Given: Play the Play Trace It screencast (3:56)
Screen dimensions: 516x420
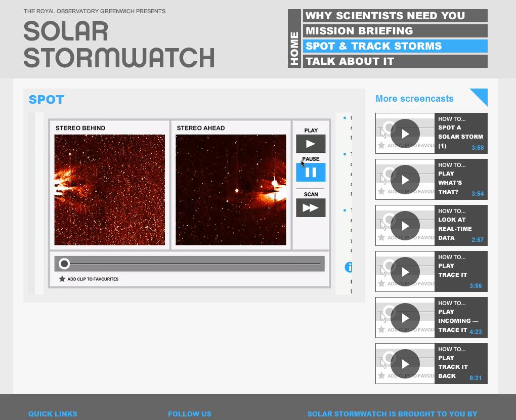Looking at the screenshot, I should pos(405,272).
